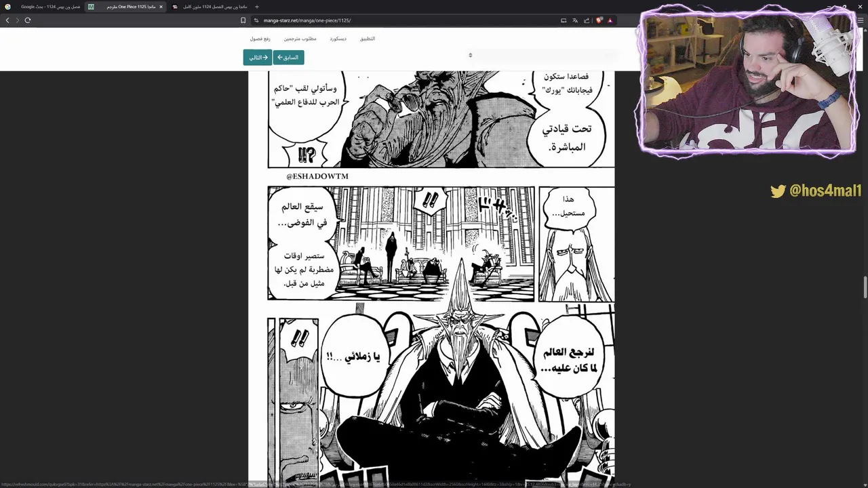This screenshot has width=868, height=488.
Task: Go forward in browser history
Action: pyautogui.click(x=18, y=20)
